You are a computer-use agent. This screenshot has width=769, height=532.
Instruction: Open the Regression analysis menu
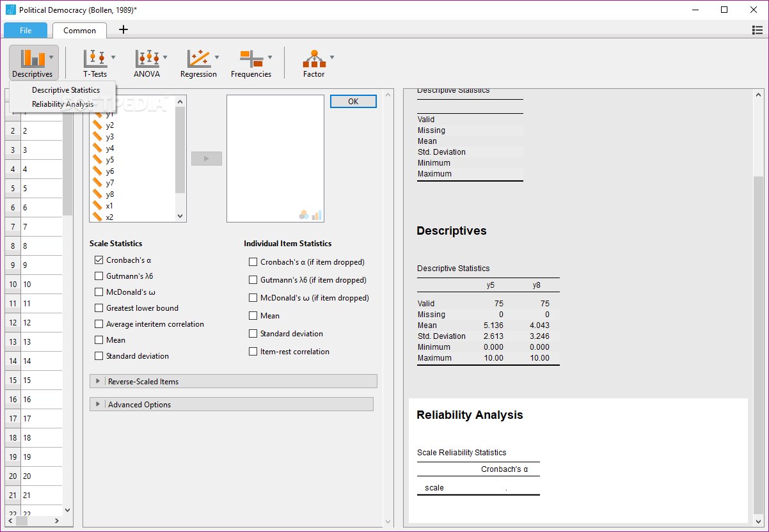click(x=198, y=63)
